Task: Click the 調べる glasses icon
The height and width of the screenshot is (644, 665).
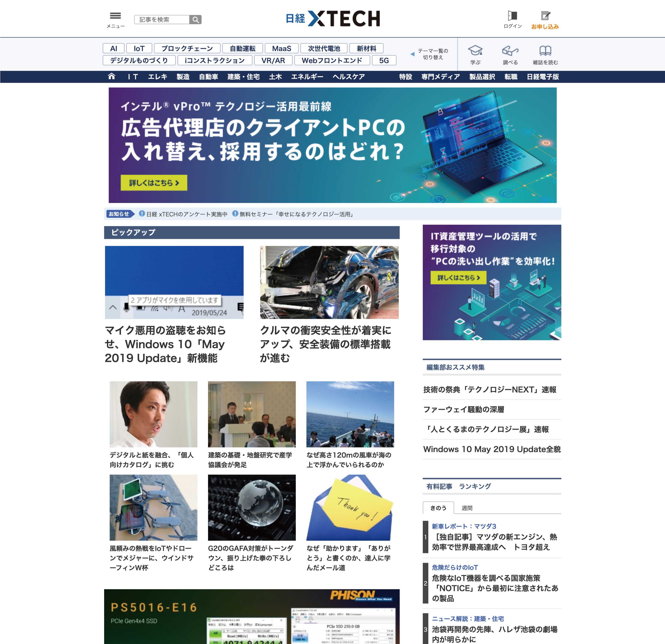Action: [510, 51]
